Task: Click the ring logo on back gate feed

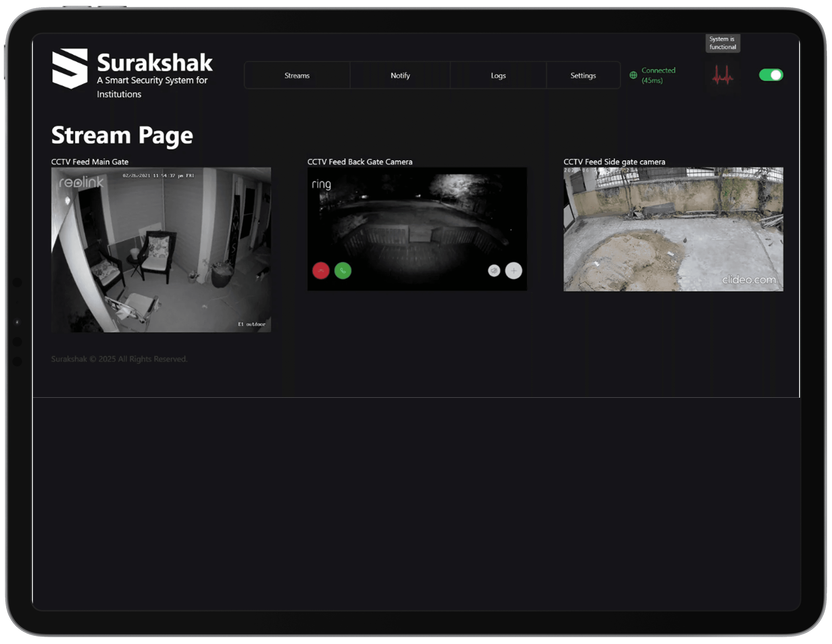Action: 321,184
